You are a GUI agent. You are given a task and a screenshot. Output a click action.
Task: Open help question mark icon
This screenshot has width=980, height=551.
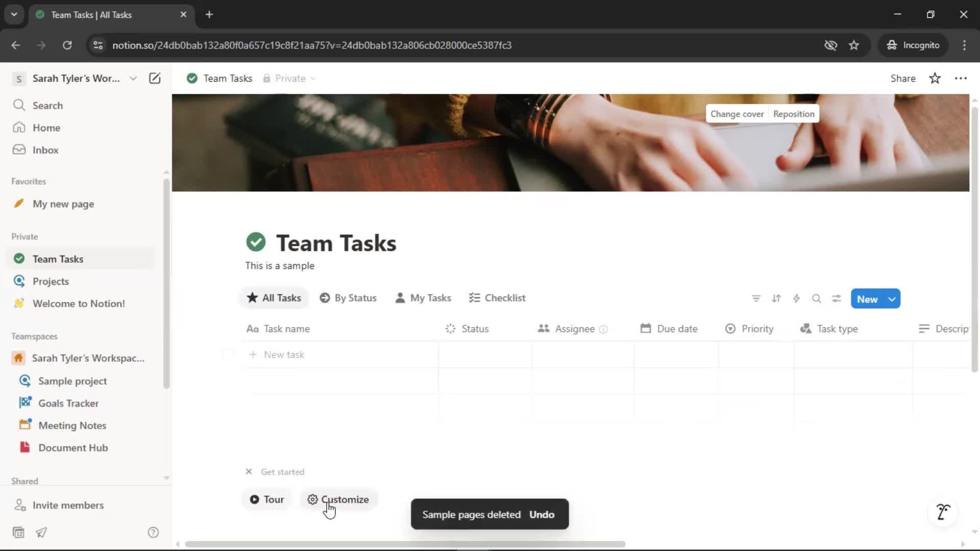point(153,532)
